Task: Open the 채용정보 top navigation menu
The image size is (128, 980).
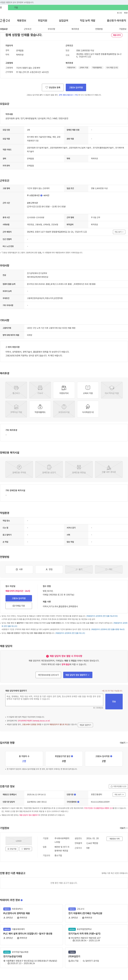Action: click(x=21, y=21)
